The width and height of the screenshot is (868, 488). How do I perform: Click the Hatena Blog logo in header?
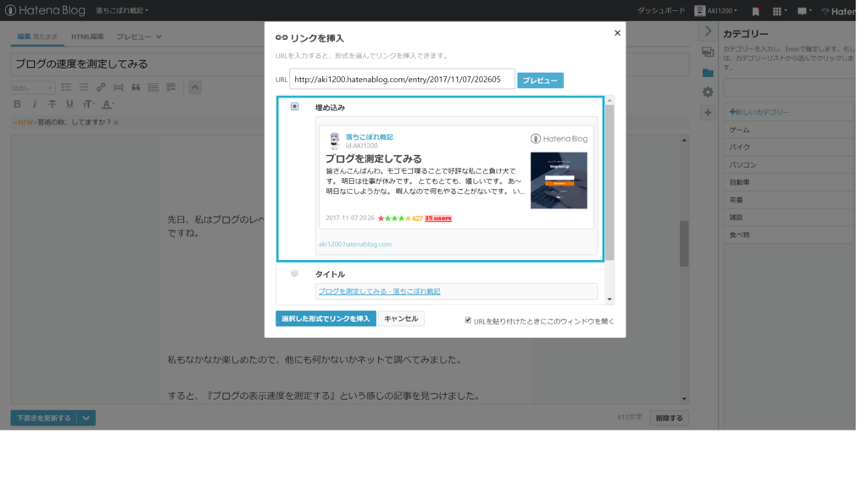click(45, 10)
